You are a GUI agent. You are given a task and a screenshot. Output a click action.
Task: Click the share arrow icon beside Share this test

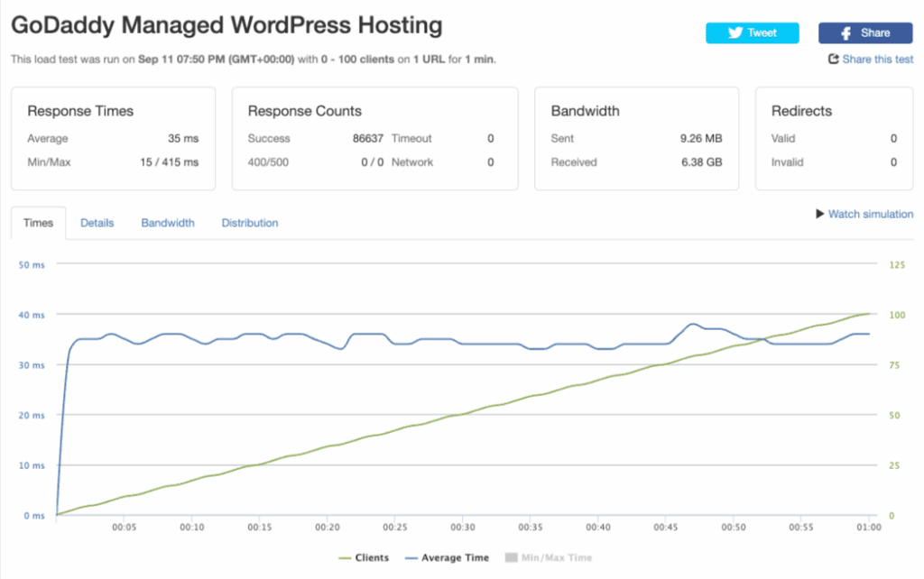(834, 60)
